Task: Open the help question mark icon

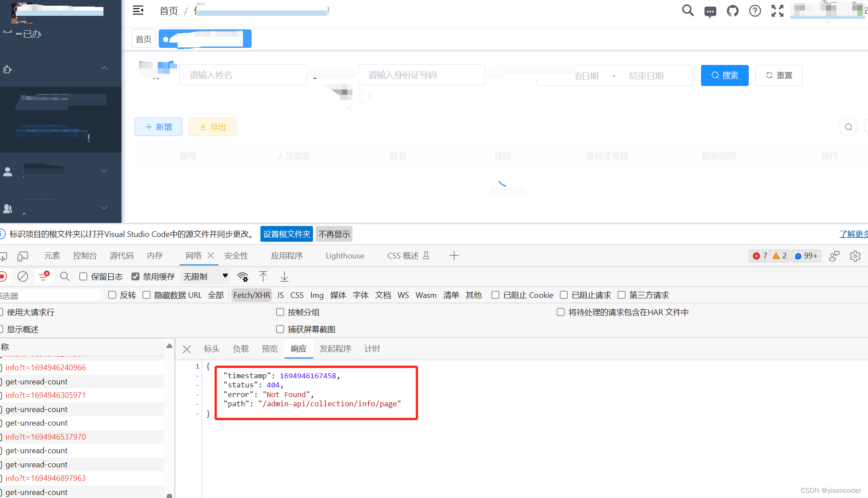Action: coord(755,11)
